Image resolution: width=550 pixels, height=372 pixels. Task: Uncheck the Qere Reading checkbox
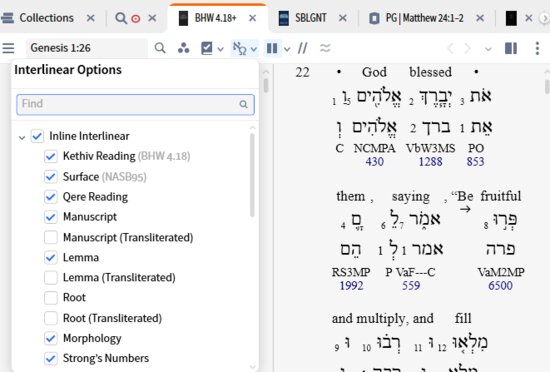pos(51,197)
